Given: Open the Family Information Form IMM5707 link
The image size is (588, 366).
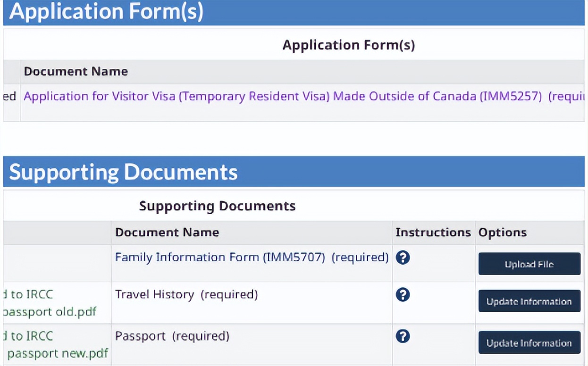Looking at the screenshot, I should 220,258.
